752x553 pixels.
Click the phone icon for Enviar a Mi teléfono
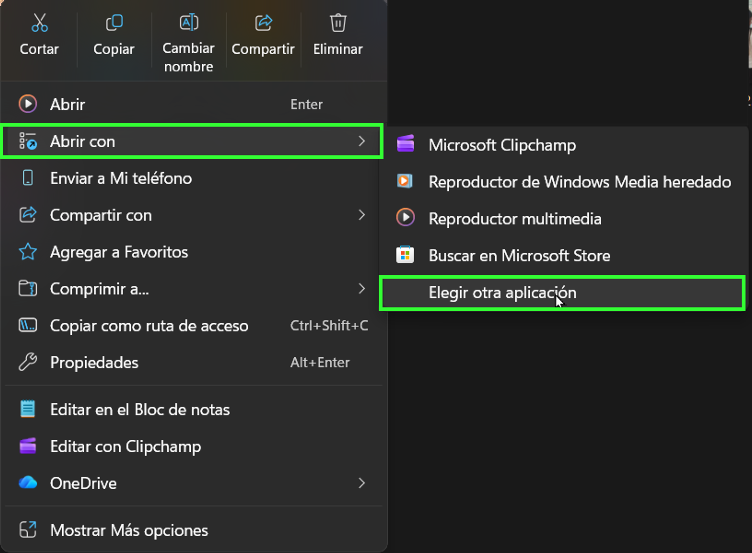point(28,178)
